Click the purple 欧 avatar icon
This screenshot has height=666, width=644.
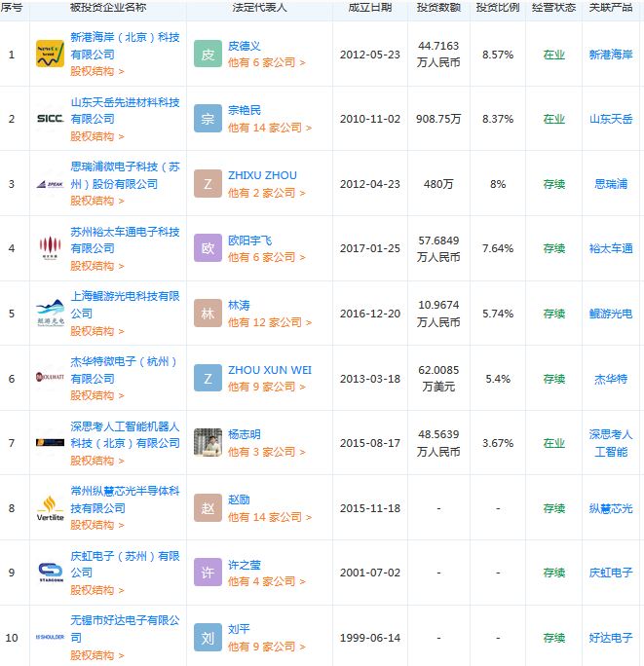(208, 248)
